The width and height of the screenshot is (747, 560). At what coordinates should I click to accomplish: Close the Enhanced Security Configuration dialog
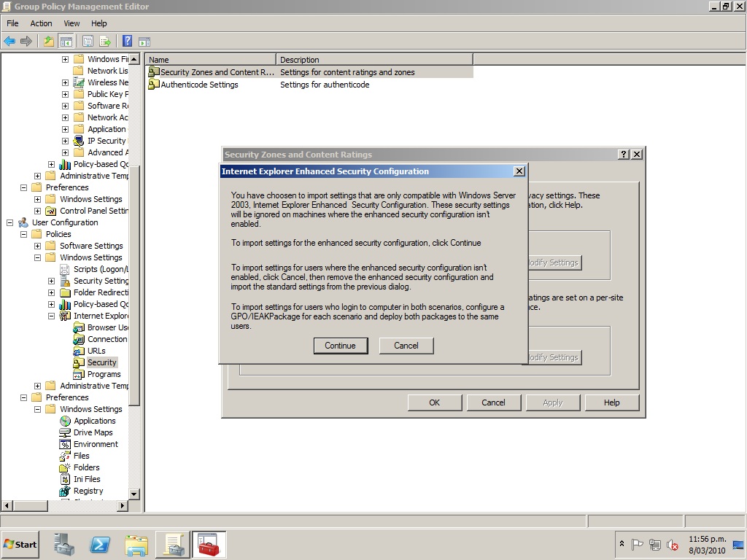pos(519,171)
